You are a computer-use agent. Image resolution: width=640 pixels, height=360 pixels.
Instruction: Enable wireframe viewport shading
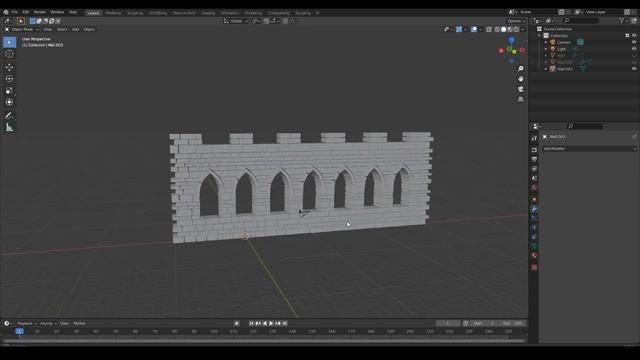coord(497,29)
